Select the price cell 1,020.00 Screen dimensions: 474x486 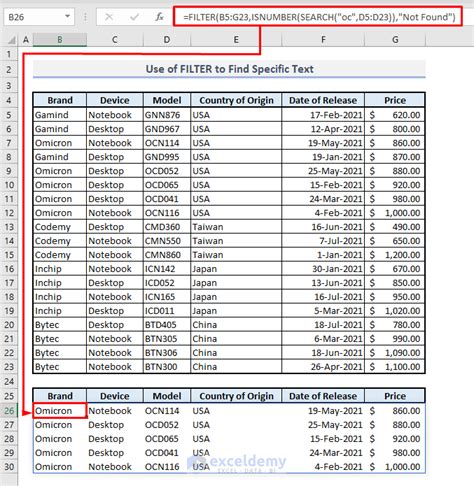click(395, 311)
